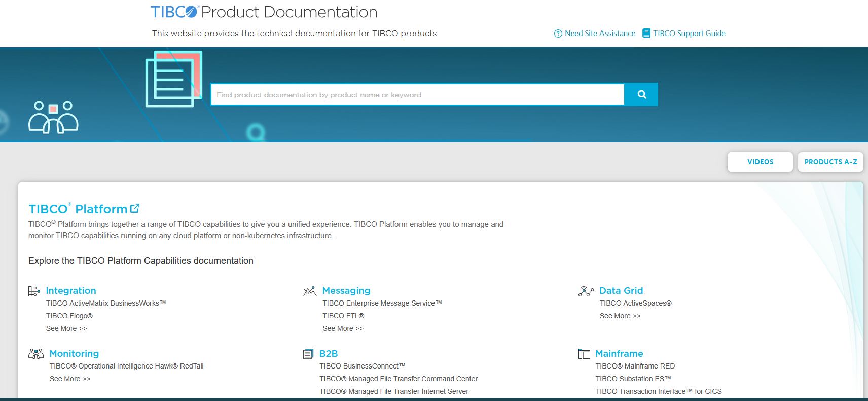Open Managed File Transfer Internet Server link

(394, 391)
